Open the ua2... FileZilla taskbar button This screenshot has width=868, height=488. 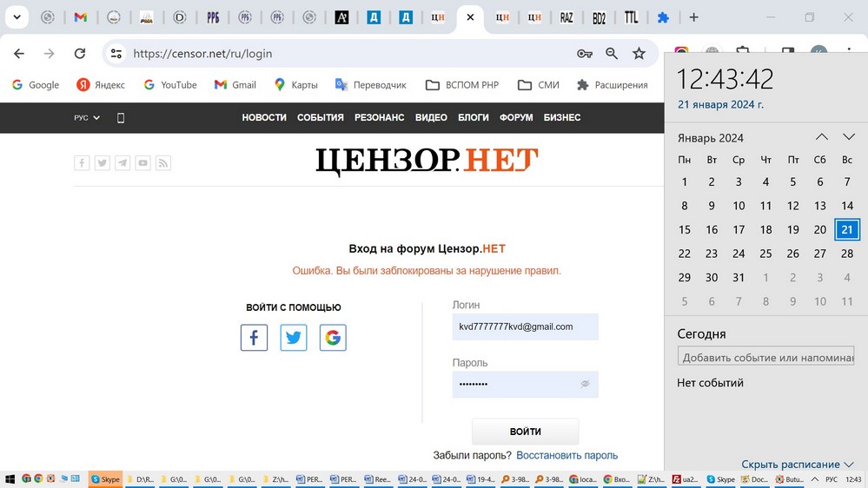(686, 479)
